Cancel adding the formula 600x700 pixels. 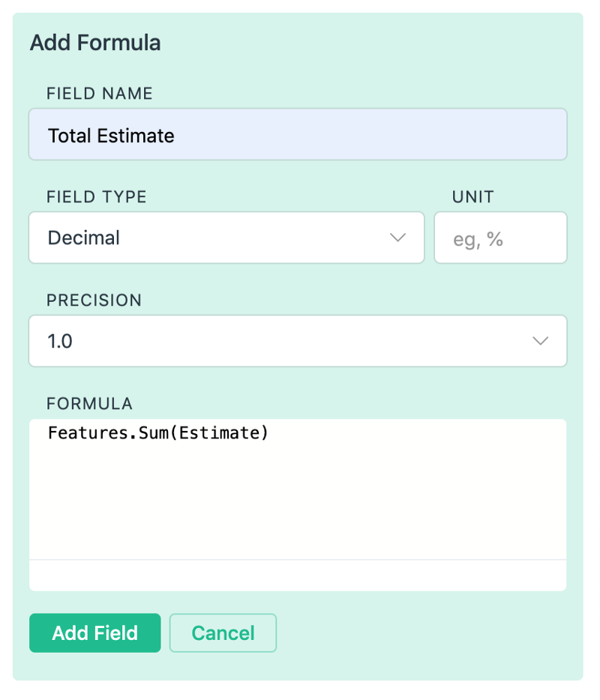click(223, 633)
